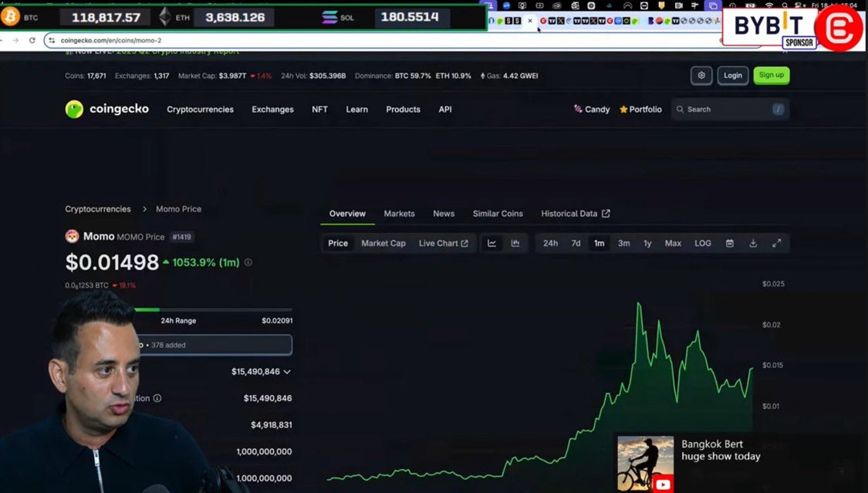868x493 pixels.
Task: Open the Exchanges nav menu
Action: [x=272, y=110]
